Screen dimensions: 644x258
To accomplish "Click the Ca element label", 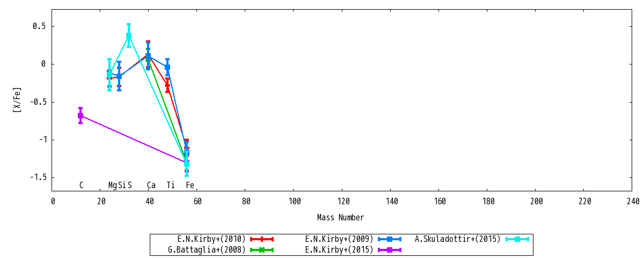I will click(151, 185).
